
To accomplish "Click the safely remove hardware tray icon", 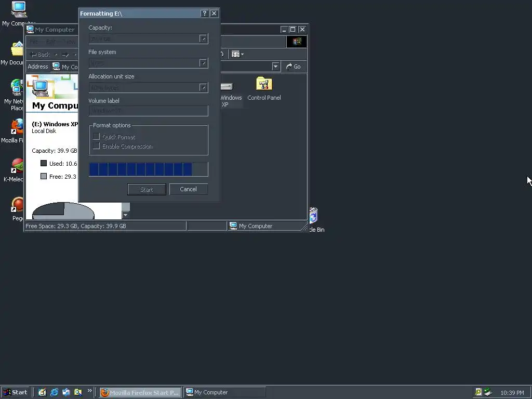I will pos(488,392).
